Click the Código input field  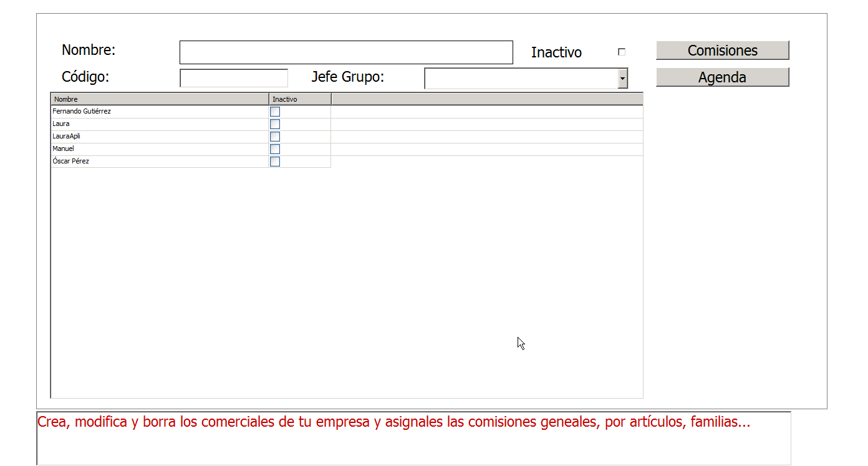[x=234, y=78]
